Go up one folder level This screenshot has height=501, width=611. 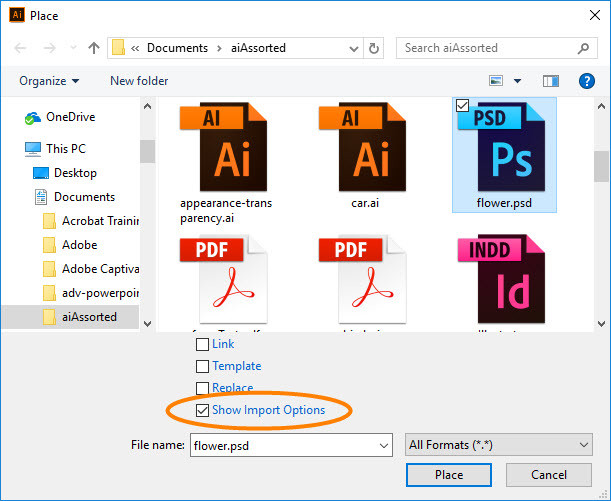[94, 48]
